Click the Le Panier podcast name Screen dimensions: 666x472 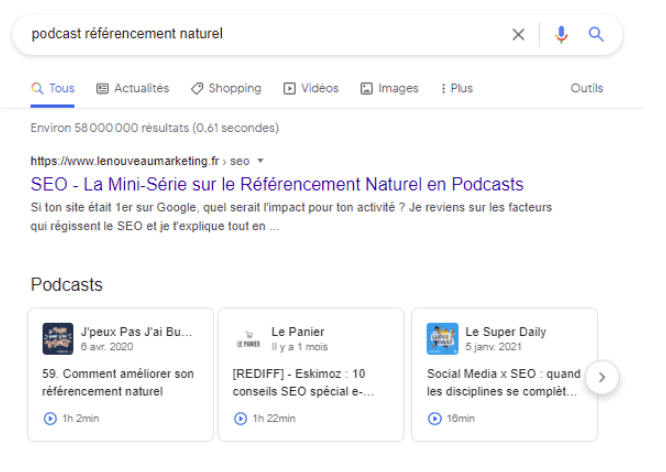(298, 332)
